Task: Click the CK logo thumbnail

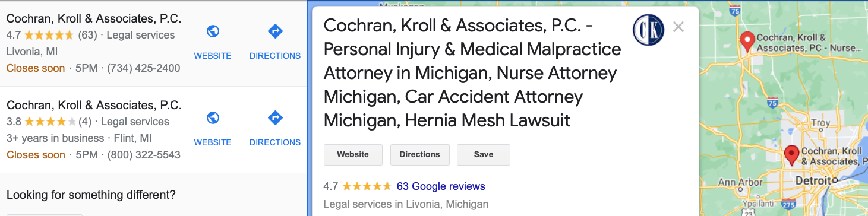Action: (648, 30)
